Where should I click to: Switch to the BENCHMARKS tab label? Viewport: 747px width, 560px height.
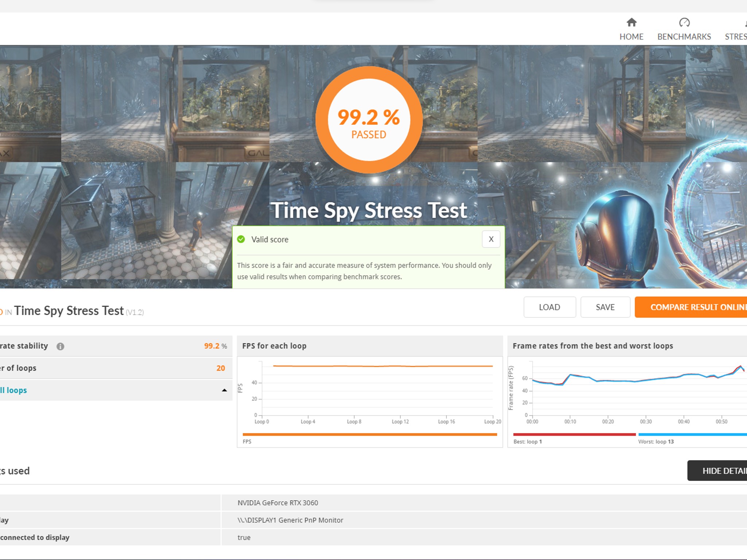pyautogui.click(x=684, y=37)
